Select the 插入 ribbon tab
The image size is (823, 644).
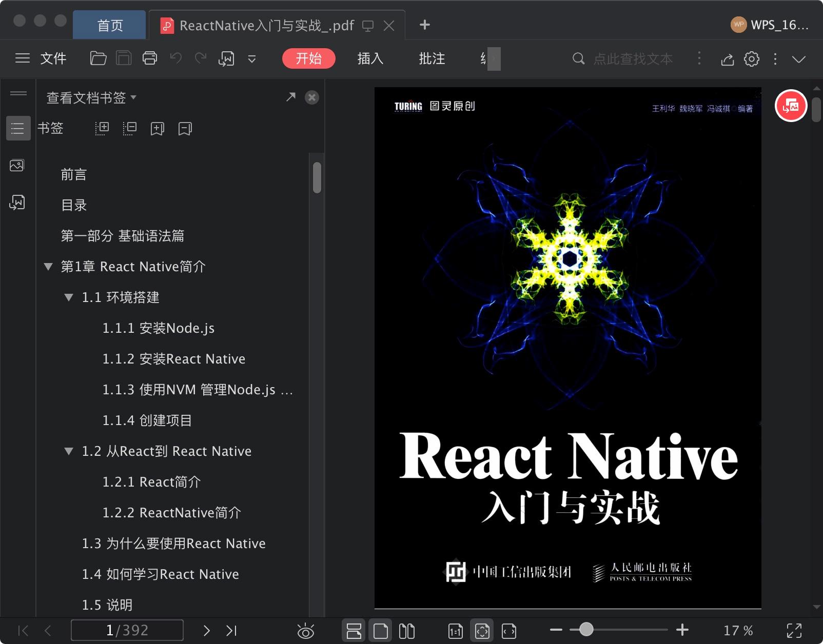click(370, 58)
